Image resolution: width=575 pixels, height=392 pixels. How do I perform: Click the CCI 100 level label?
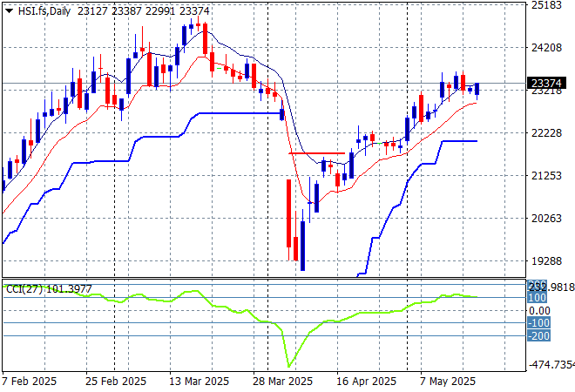(x=537, y=297)
